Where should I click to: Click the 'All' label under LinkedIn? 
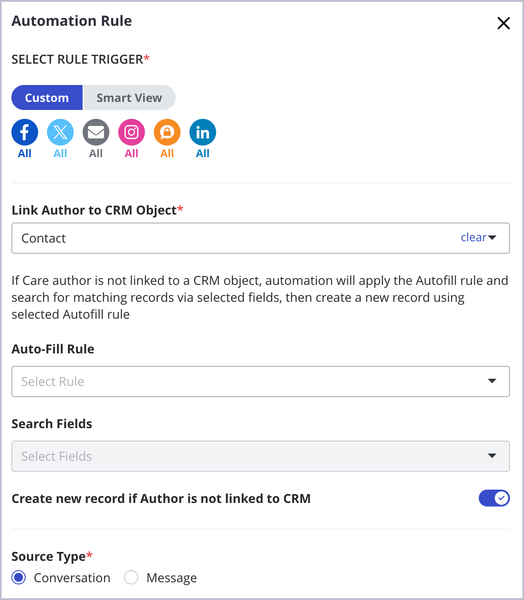tap(203, 153)
